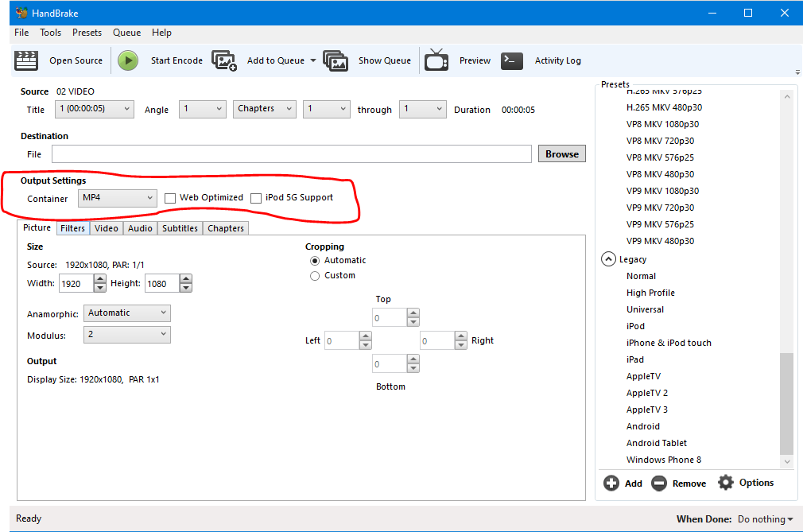Image resolution: width=803 pixels, height=532 pixels.
Task: Click the Show Queue stacked images icon
Action: [x=336, y=60]
